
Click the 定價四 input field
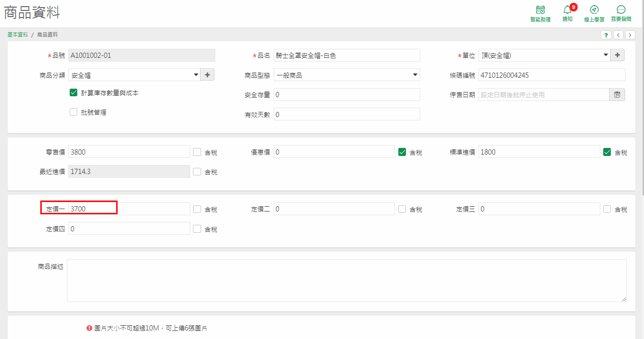pos(129,229)
